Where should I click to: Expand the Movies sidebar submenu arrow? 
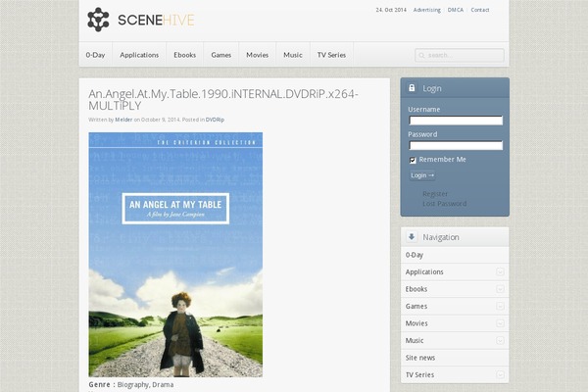pos(500,323)
